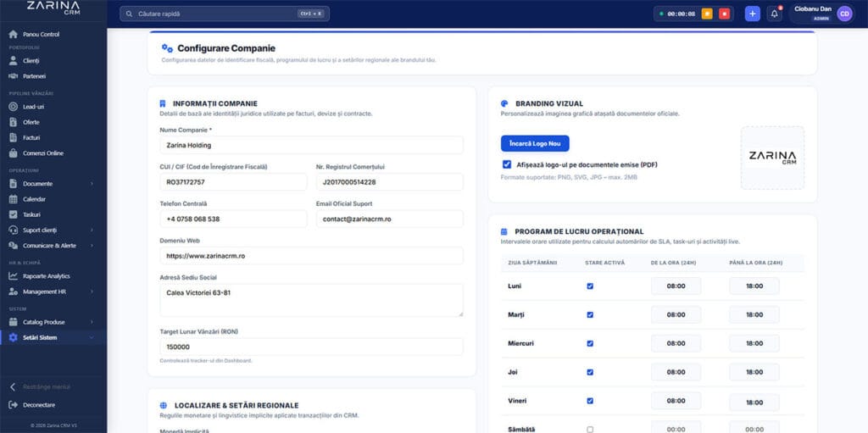Click Încarcă Logo Nou button
The width and height of the screenshot is (868, 433).
pos(535,143)
